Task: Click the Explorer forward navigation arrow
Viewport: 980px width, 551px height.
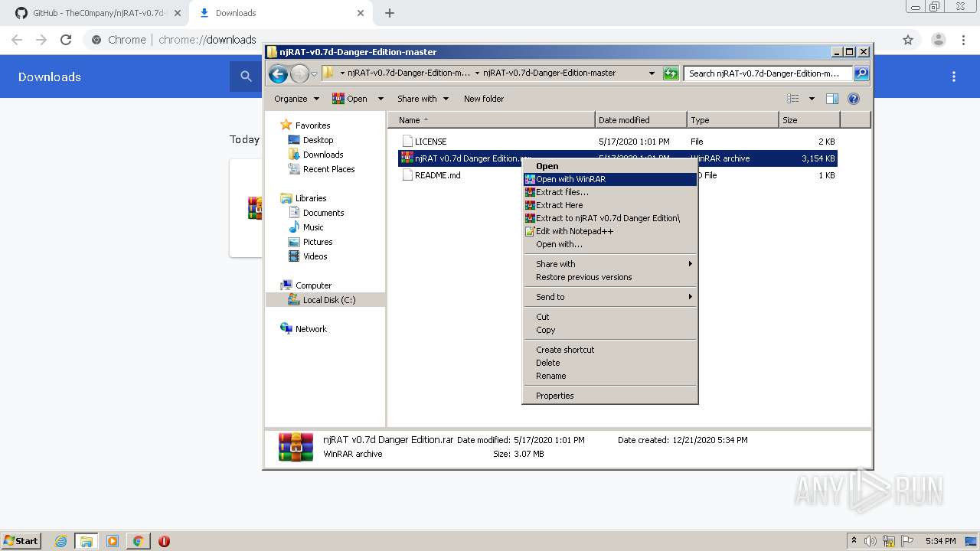Action: pyautogui.click(x=299, y=73)
